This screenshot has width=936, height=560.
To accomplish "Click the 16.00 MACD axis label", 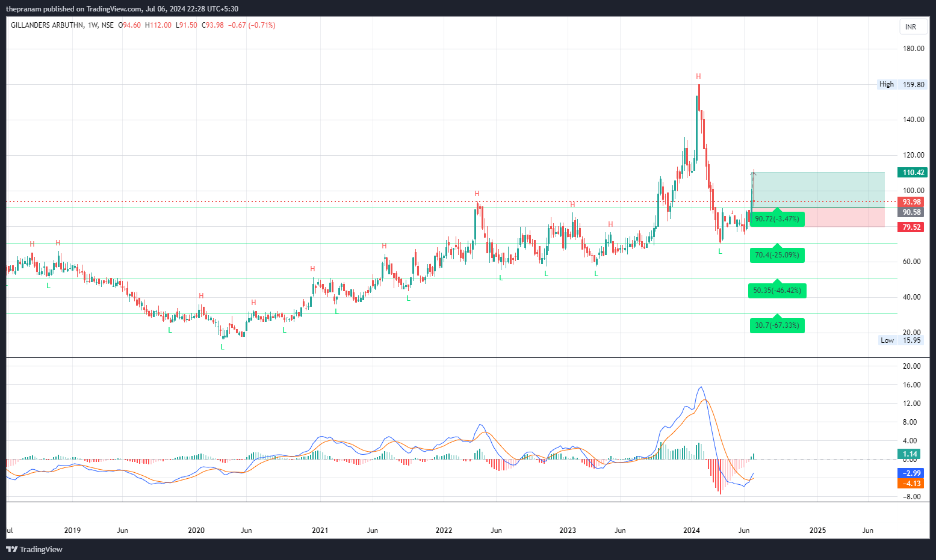I will pos(912,385).
